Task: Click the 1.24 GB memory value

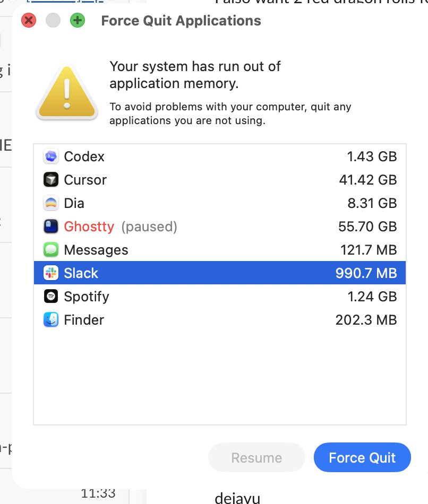Action: click(372, 297)
